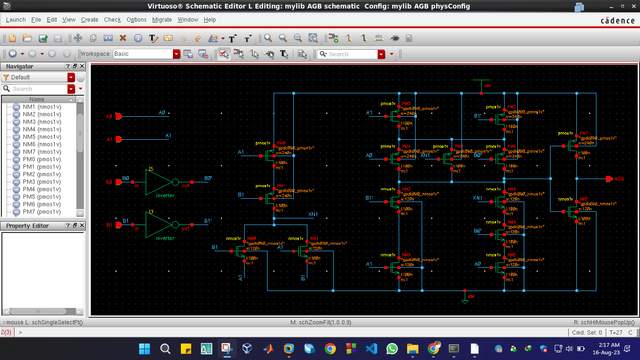The width and height of the screenshot is (640, 360).
Task: Click the red X Delete icon
Action: click(123, 38)
